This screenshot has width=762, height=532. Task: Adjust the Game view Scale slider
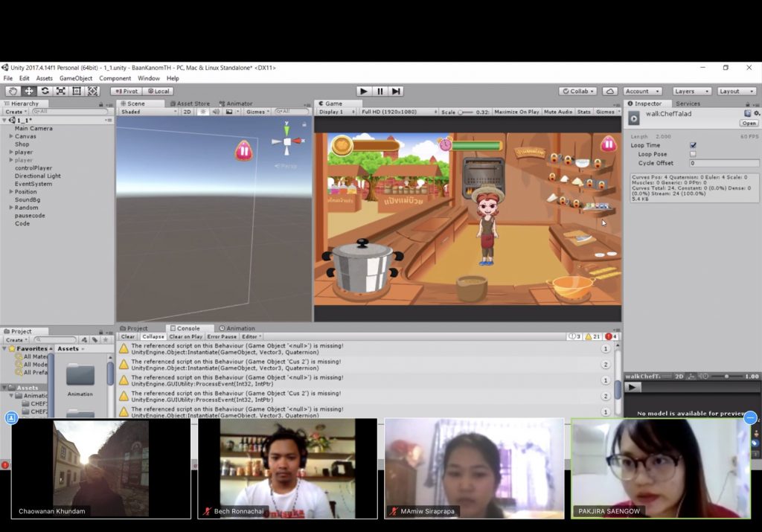pyautogui.click(x=462, y=112)
